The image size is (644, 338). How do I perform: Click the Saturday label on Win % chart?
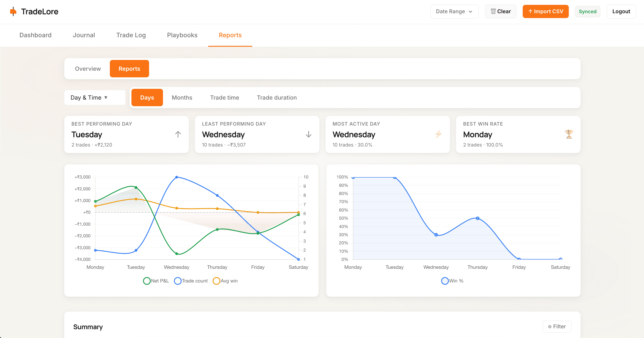click(560, 267)
